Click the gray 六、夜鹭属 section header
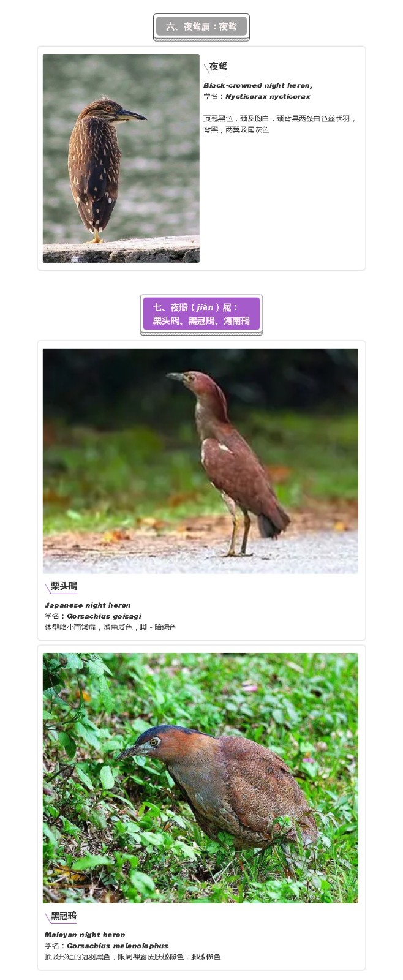Viewport: 403px width, 980px height. pos(201,27)
